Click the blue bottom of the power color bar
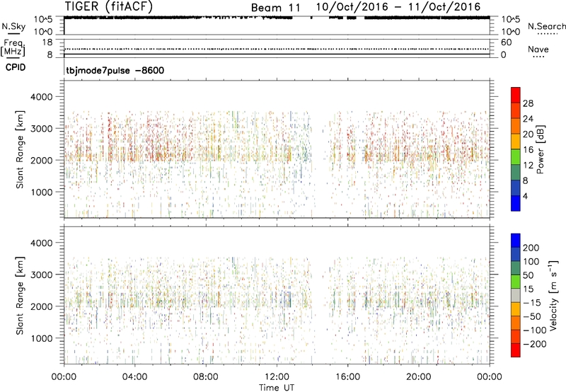566x392 pixels. 516,204
